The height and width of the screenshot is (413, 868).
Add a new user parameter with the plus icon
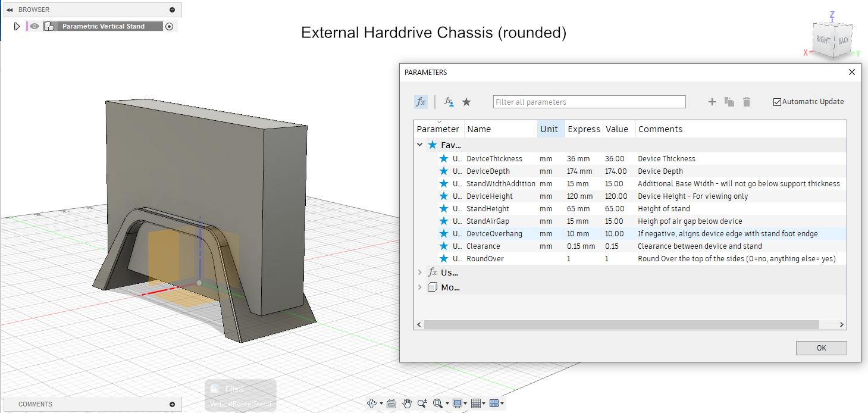click(x=712, y=102)
